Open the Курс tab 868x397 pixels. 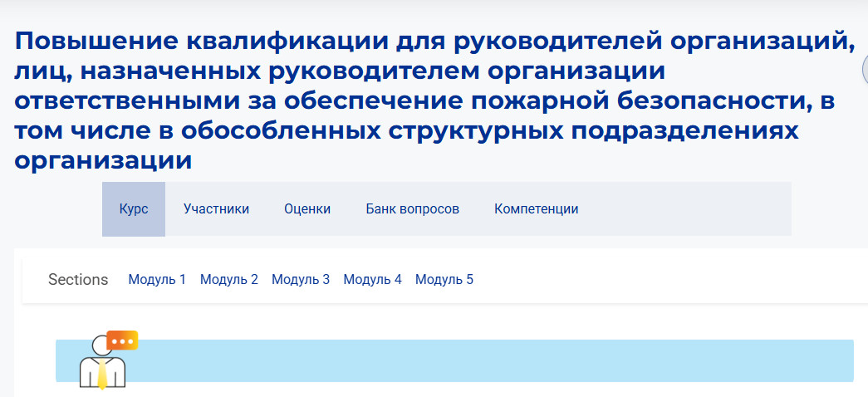[134, 209]
